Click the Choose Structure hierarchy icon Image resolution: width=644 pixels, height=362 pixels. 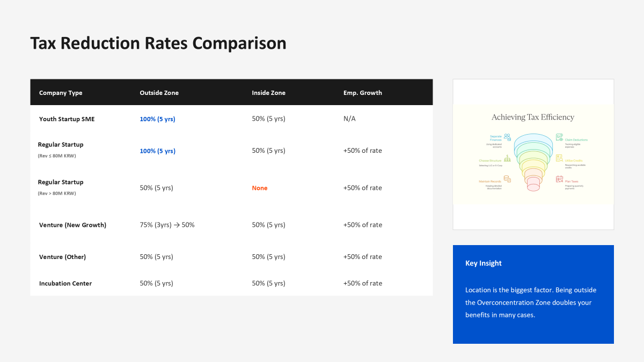point(507,158)
